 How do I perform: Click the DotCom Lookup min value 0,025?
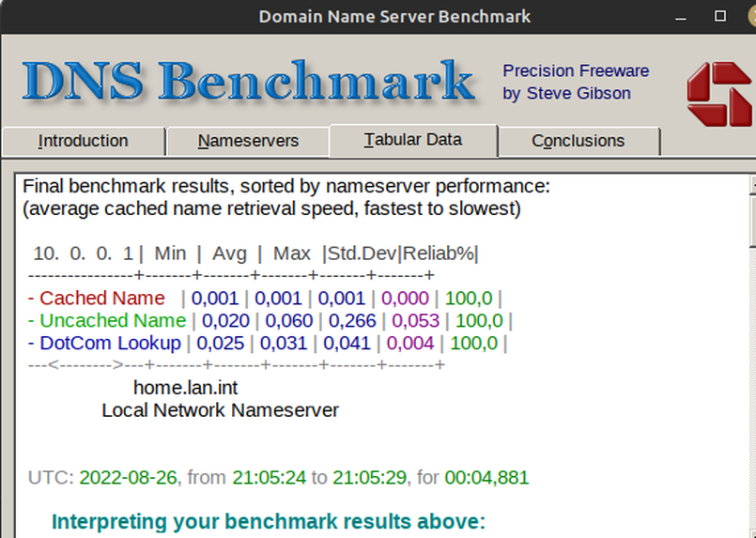[x=221, y=344]
